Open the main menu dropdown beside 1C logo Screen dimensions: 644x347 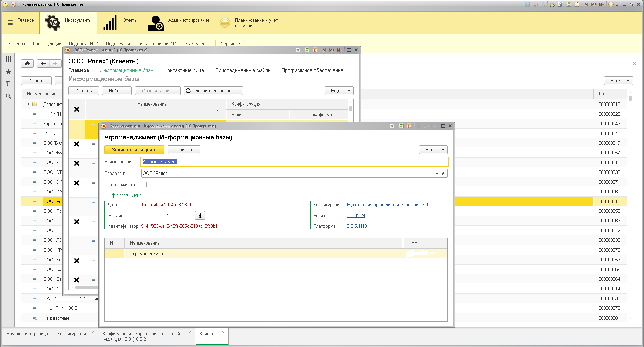coord(13,4)
